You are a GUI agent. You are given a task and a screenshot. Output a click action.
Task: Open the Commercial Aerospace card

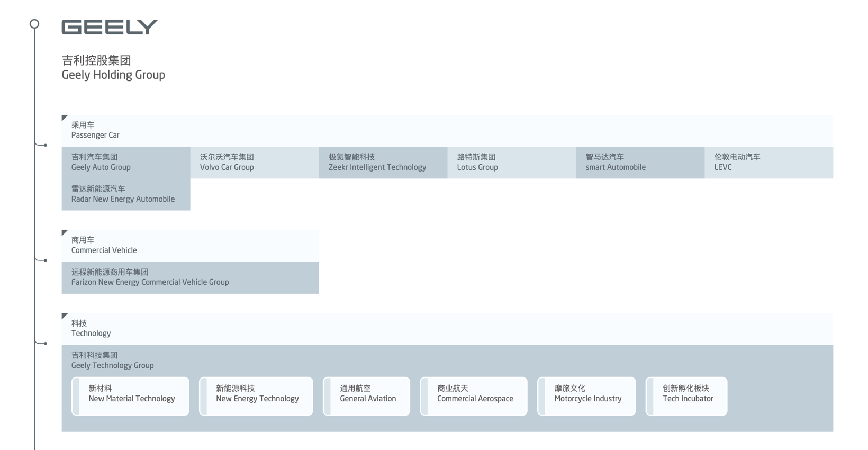coord(474,396)
